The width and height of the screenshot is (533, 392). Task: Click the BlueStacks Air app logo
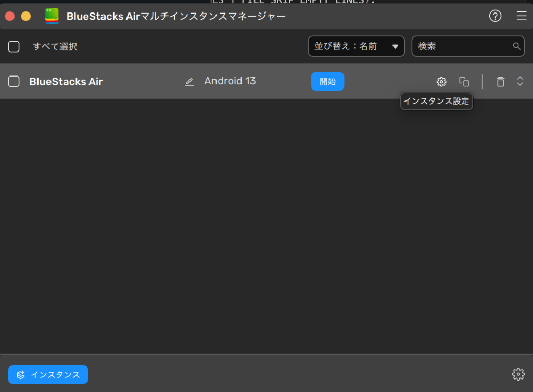pyautogui.click(x=52, y=16)
